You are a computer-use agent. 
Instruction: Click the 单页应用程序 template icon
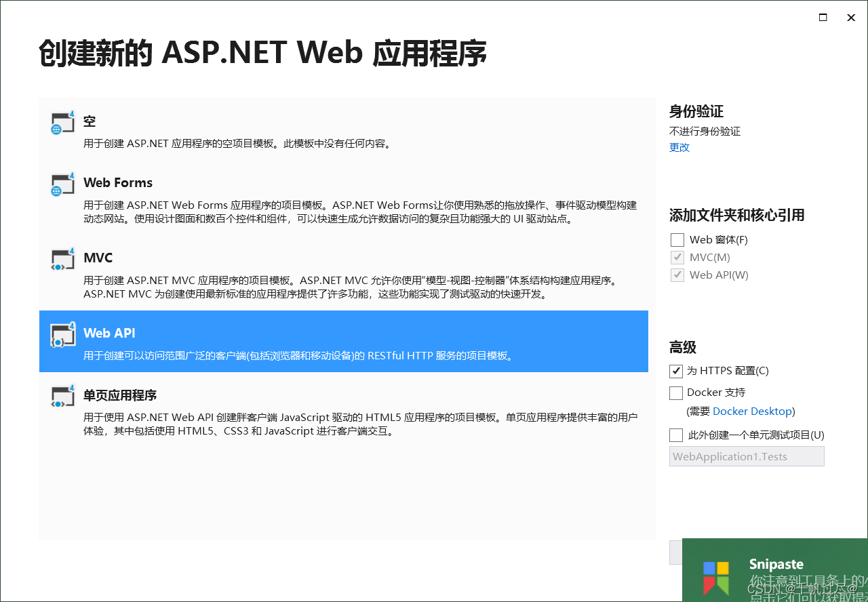pyautogui.click(x=62, y=396)
